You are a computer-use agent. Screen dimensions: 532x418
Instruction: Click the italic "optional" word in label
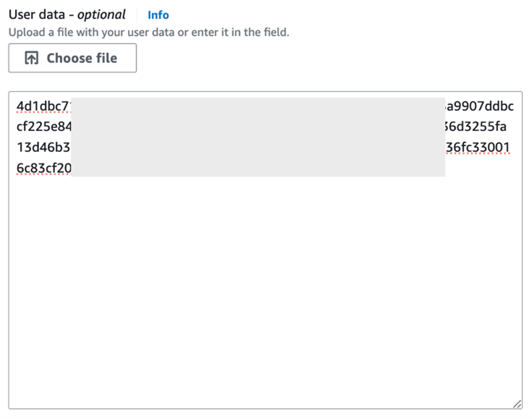pos(101,14)
